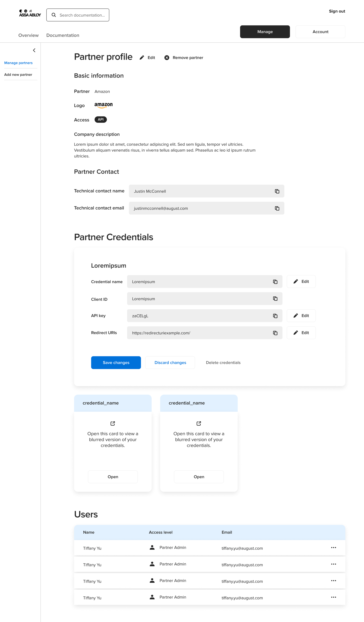
Task: Collapse the sidebar with the chevron
Action: point(34,50)
